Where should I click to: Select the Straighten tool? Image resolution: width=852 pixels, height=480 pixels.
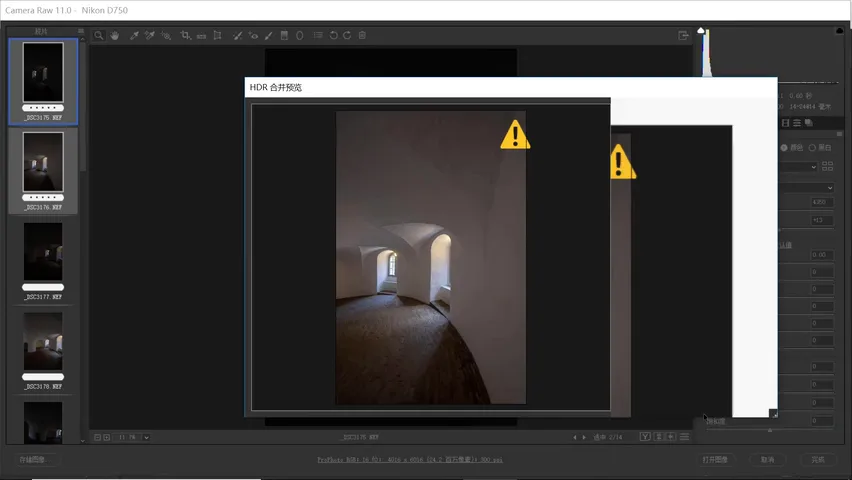tap(201, 36)
